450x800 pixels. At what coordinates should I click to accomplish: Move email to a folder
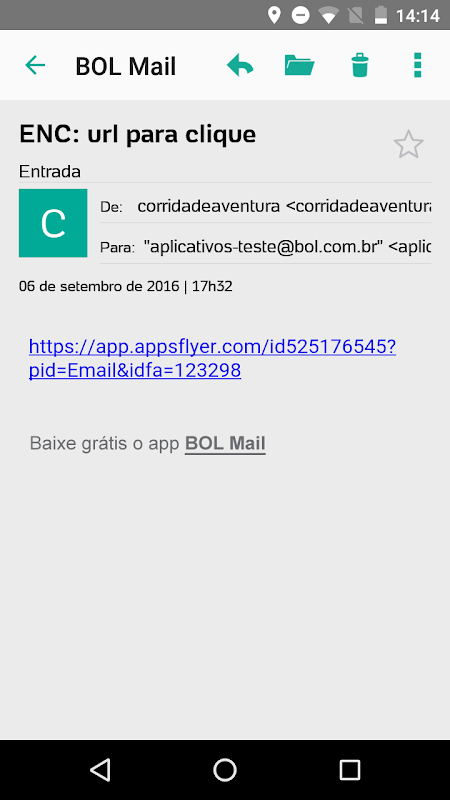[299, 65]
